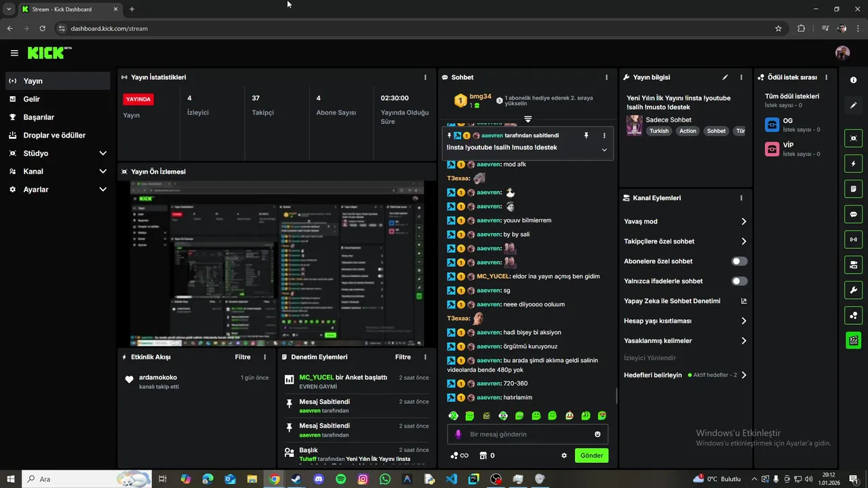Image resolution: width=868 pixels, height=488 pixels.
Task: Open Takipçilere özel sohbet arrow
Action: coord(744,241)
